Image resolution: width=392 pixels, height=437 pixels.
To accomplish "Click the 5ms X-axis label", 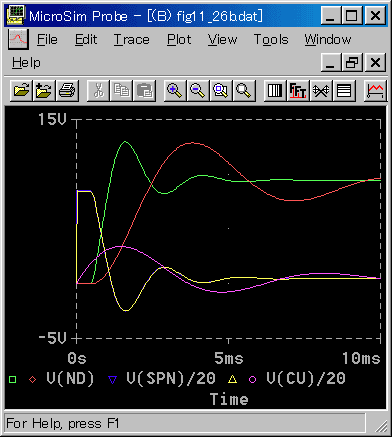I will coord(229,359).
